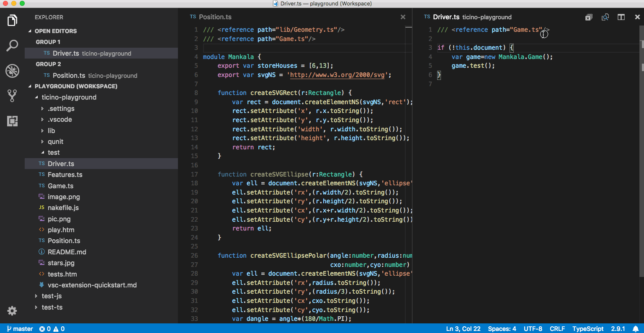Click the UTF-8 encoding selector
Screen dimensions: 644x333
[533, 329]
